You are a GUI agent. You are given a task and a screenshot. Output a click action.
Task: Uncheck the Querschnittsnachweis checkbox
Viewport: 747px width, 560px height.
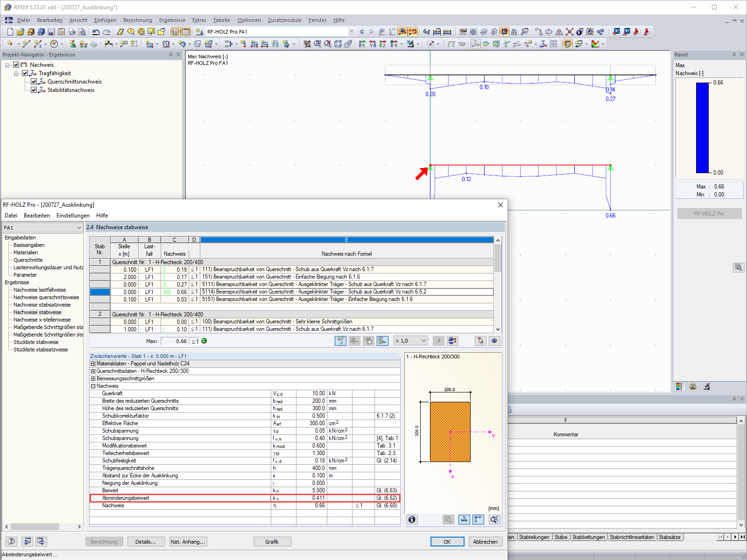(x=34, y=82)
